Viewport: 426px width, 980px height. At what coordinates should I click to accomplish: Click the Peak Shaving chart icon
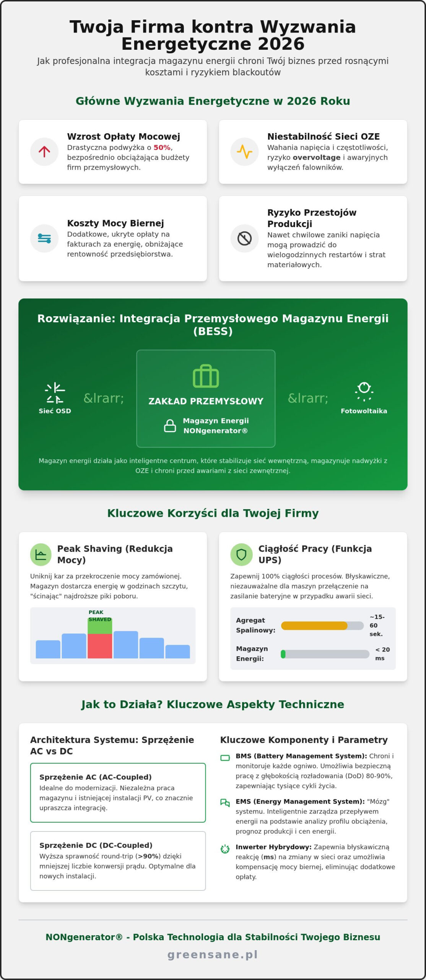coord(41,555)
